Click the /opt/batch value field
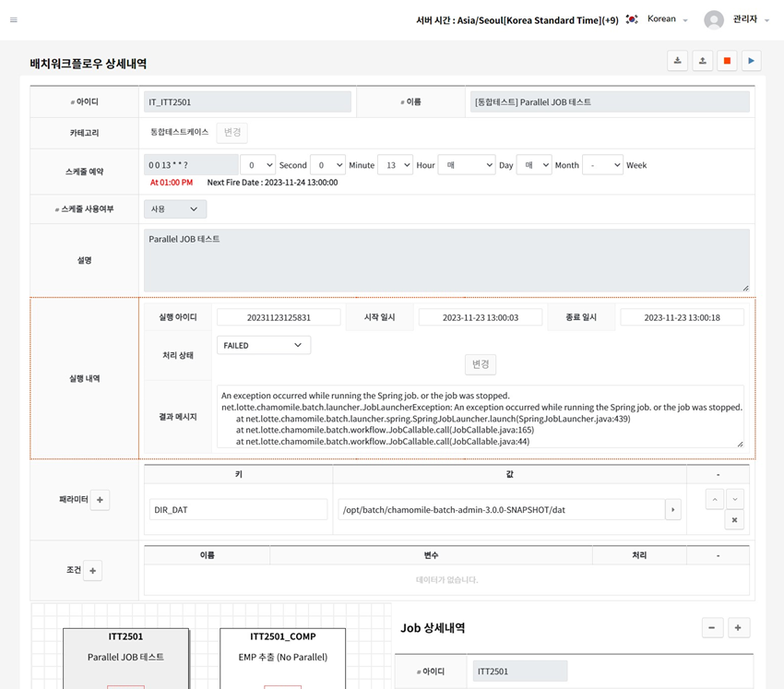The height and width of the screenshot is (689, 784). (x=502, y=510)
